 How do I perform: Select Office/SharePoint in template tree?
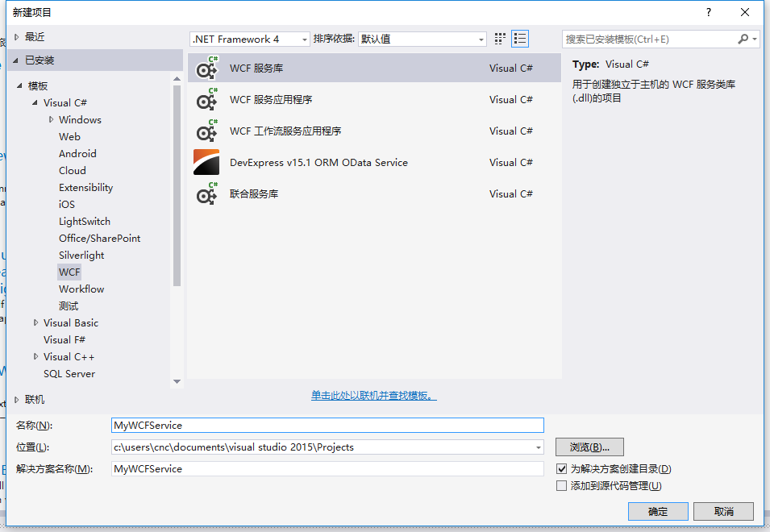pyautogui.click(x=100, y=238)
